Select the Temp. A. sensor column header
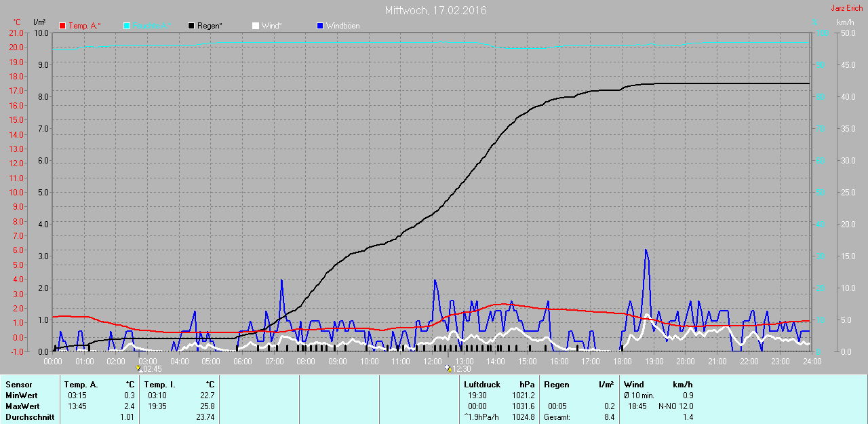 coord(81,385)
